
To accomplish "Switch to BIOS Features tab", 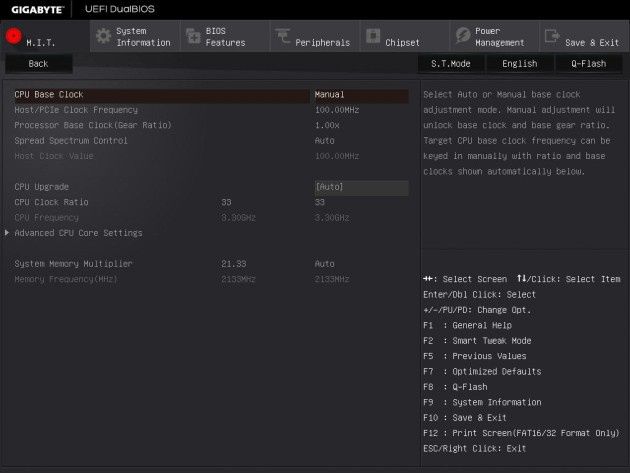I will 225,36.
